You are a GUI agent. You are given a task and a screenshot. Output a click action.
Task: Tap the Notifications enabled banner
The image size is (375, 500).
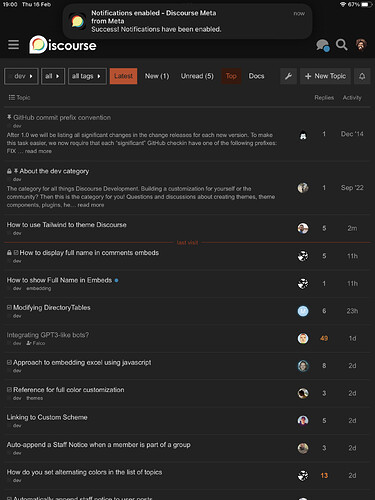(x=187, y=21)
